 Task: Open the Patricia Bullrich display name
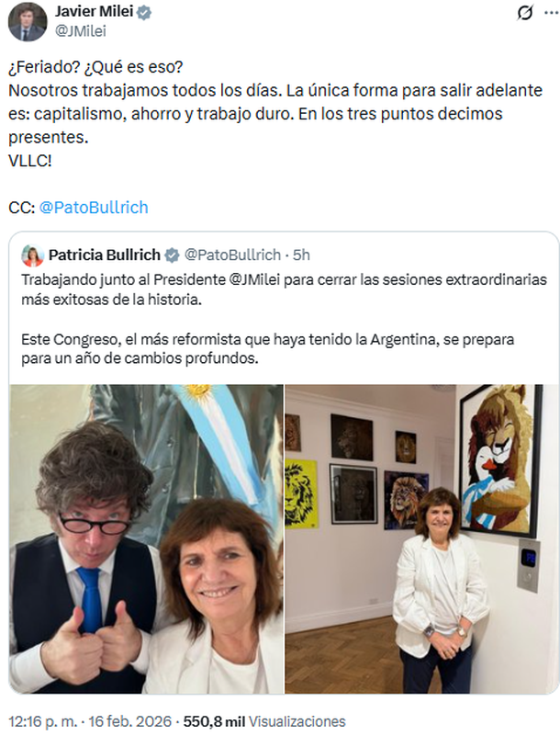[105, 255]
